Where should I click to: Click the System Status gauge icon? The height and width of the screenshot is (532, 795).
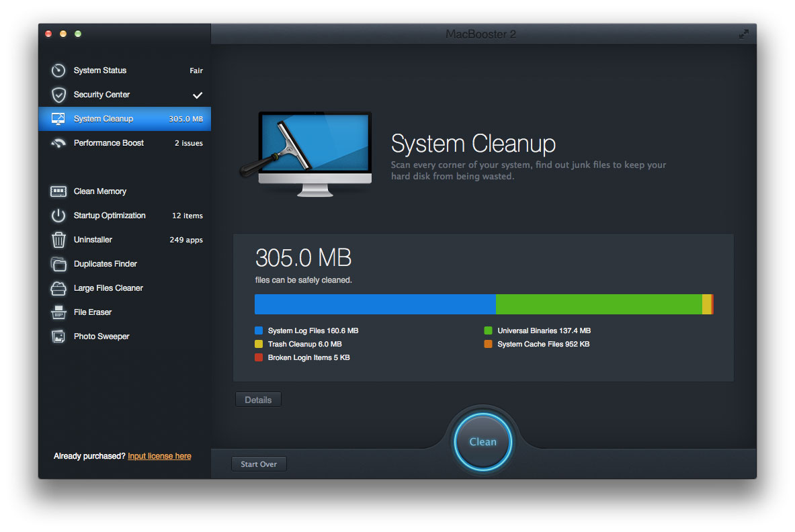point(58,71)
